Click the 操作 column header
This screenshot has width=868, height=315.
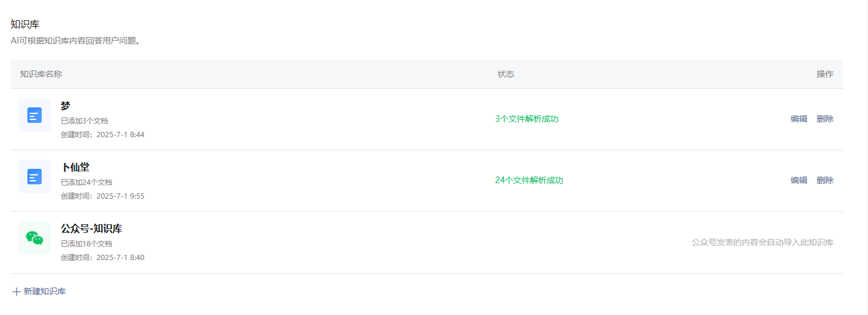coord(825,74)
